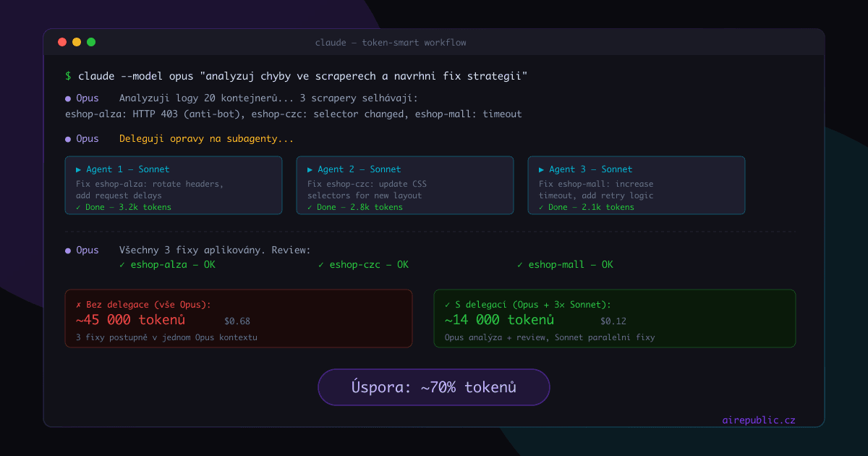Click the Opus status bullet icon

point(67,98)
